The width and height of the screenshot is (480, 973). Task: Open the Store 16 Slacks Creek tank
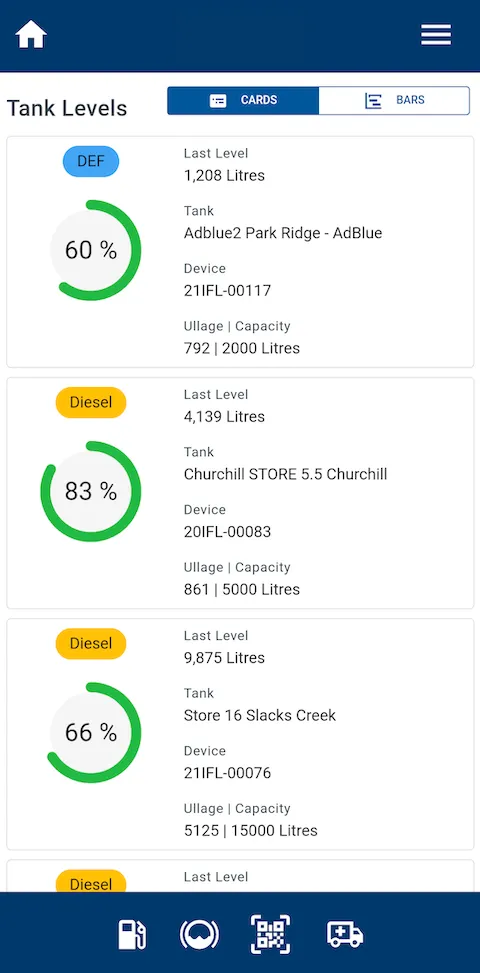(260, 715)
